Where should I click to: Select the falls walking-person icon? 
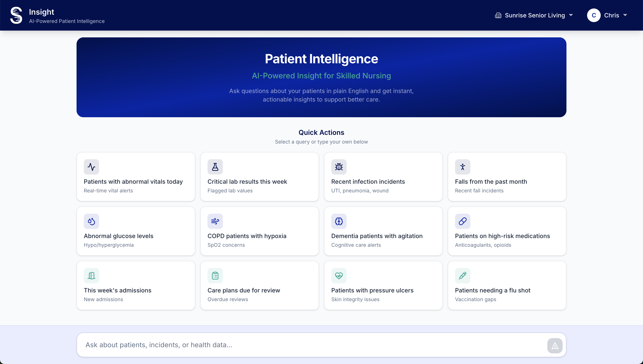462,167
